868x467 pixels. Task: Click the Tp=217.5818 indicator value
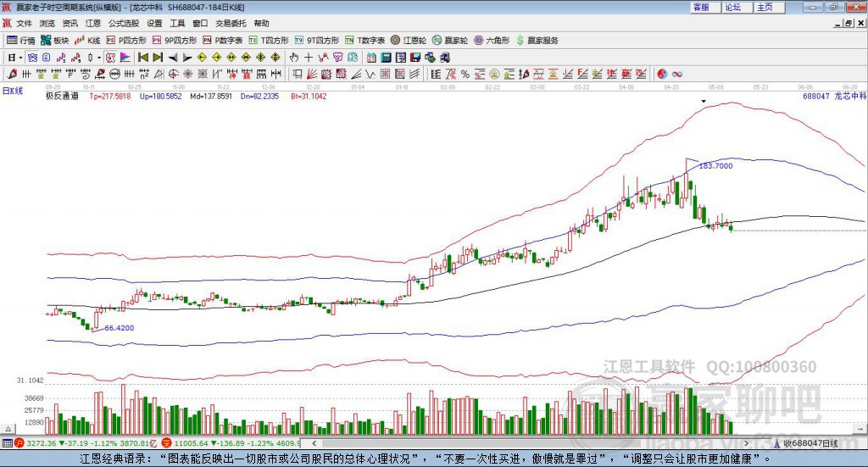(x=110, y=96)
